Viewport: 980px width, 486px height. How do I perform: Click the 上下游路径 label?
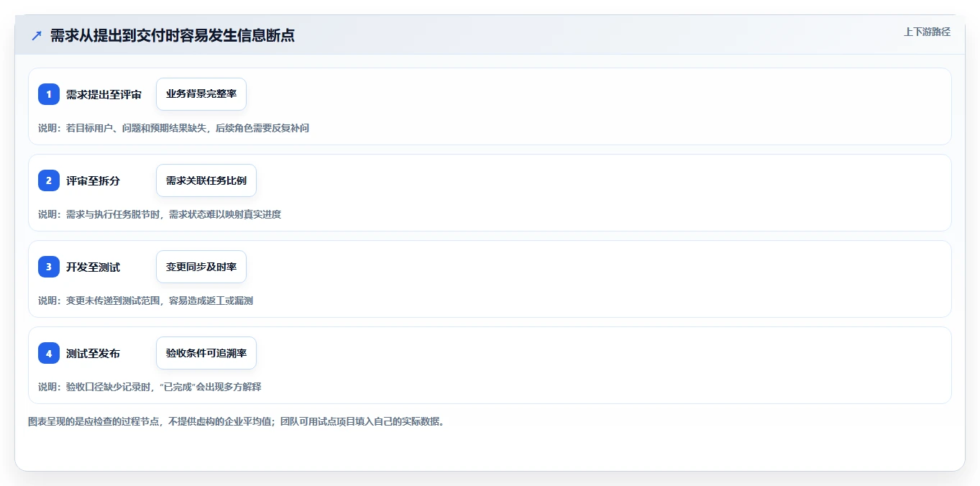[x=927, y=32]
